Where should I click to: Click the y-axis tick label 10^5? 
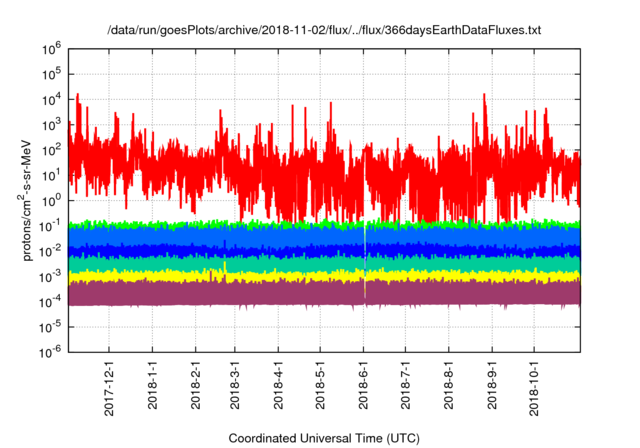51,75
